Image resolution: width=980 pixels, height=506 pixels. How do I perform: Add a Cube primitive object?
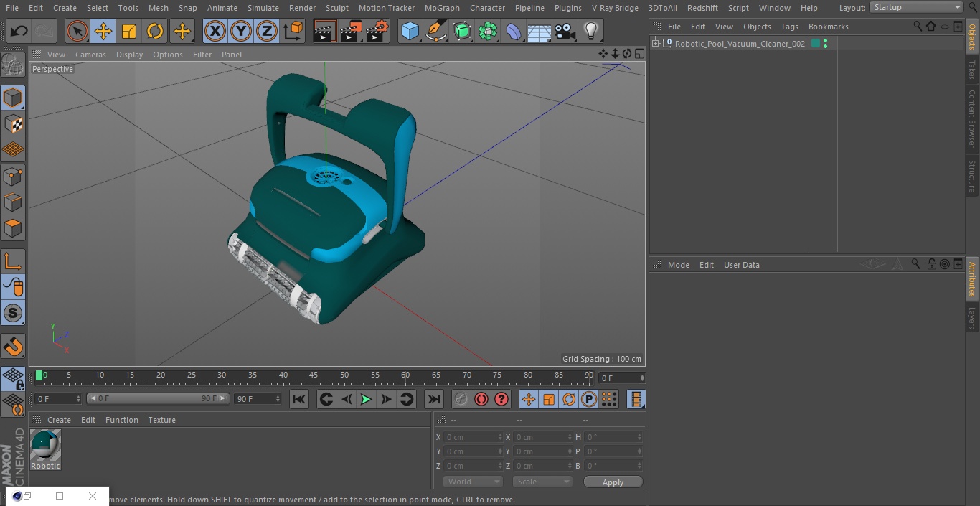click(x=410, y=32)
